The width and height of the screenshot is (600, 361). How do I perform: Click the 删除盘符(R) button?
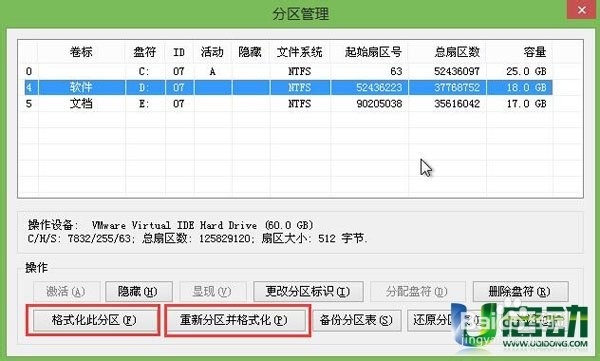pyautogui.click(x=520, y=292)
